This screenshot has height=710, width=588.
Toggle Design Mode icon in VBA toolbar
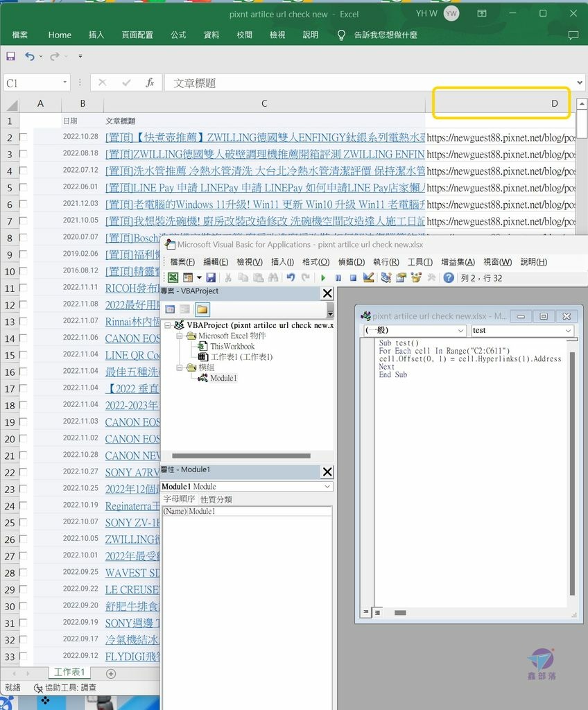tap(368, 277)
